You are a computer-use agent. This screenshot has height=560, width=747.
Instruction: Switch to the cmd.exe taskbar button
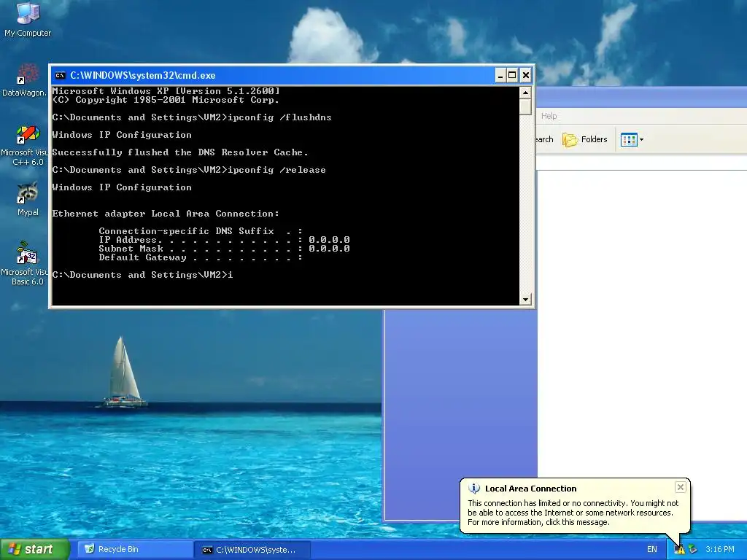pyautogui.click(x=253, y=550)
